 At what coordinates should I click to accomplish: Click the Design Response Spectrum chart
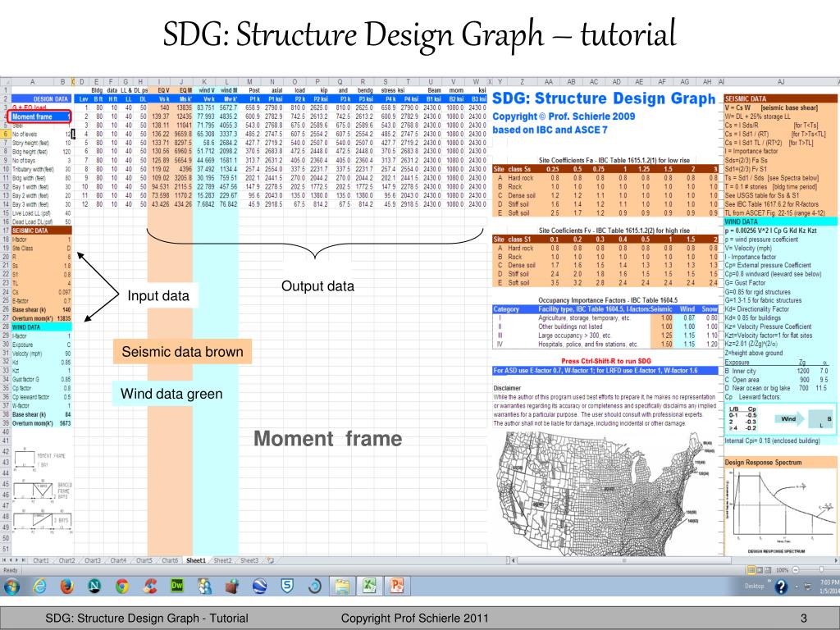coord(781,510)
